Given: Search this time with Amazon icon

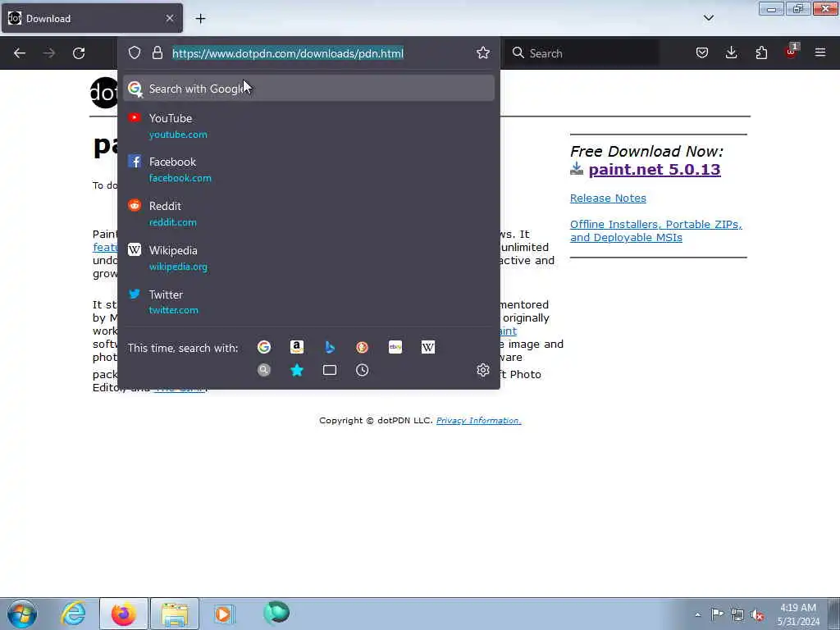Looking at the screenshot, I should 297,347.
